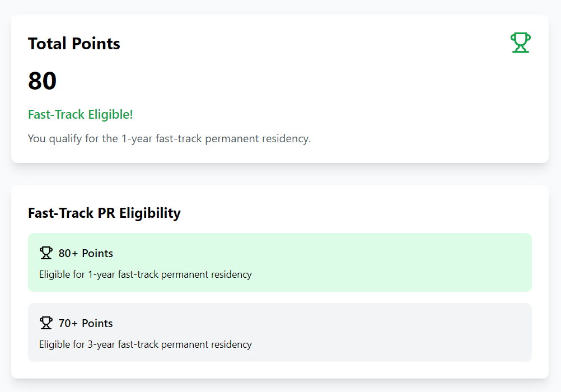This screenshot has width=561, height=392.
Task: Click the Fast-Track Eligible! green text
Action: (81, 115)
